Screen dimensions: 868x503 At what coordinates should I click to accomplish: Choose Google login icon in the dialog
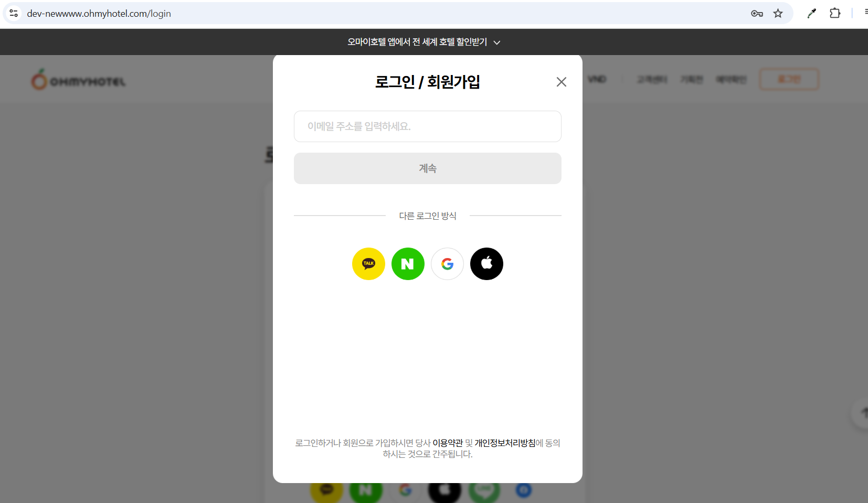(x=447, y=264)
